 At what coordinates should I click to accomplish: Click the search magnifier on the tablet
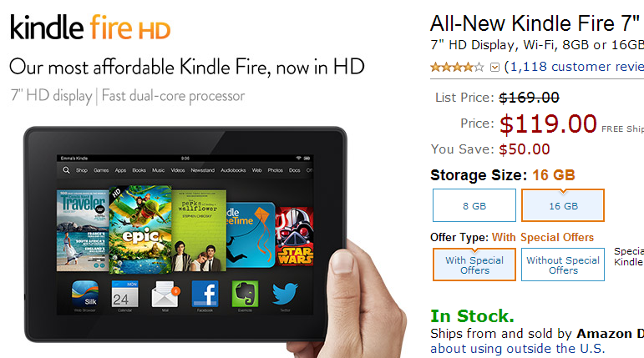tap(66, 170)
